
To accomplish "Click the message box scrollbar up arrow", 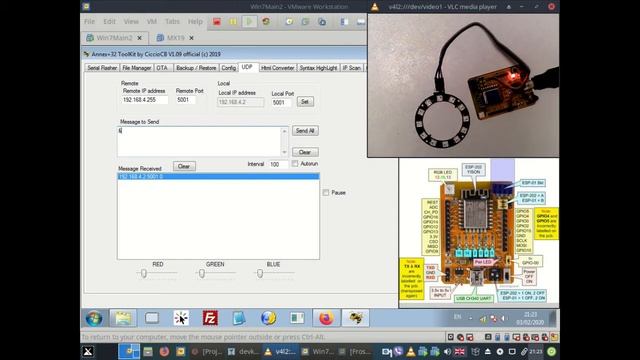I will (x=284, y=131).
